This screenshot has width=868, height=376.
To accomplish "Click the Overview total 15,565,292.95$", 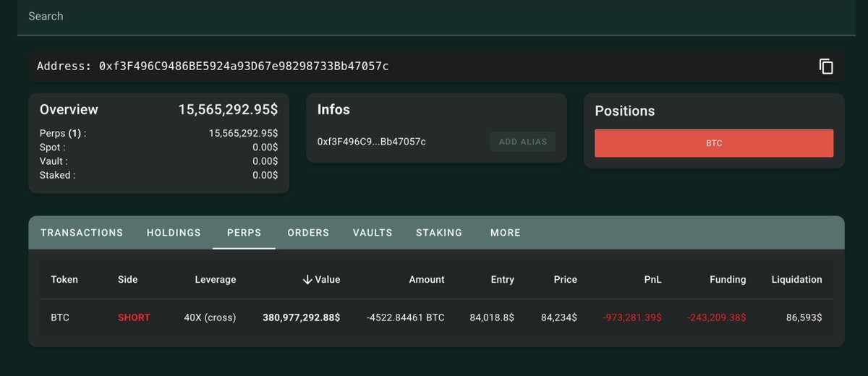I will (x=229, y=110).
